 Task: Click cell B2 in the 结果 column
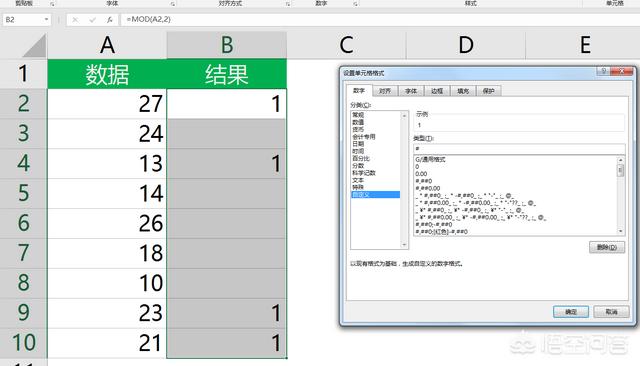click(227, 104)
